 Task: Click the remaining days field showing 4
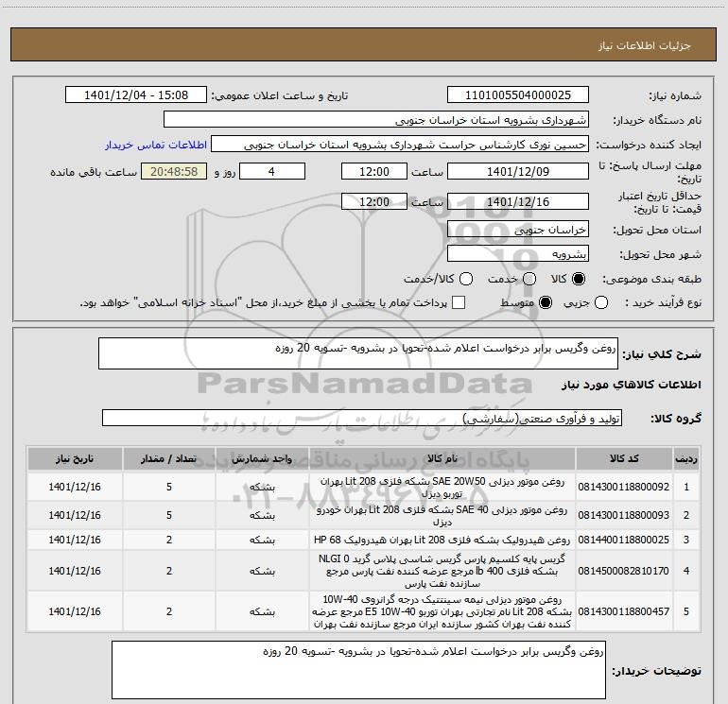[272, 171]
